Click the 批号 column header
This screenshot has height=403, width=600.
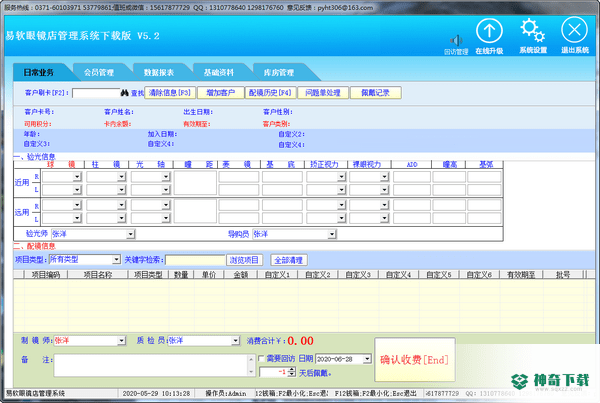click(563, 274)
